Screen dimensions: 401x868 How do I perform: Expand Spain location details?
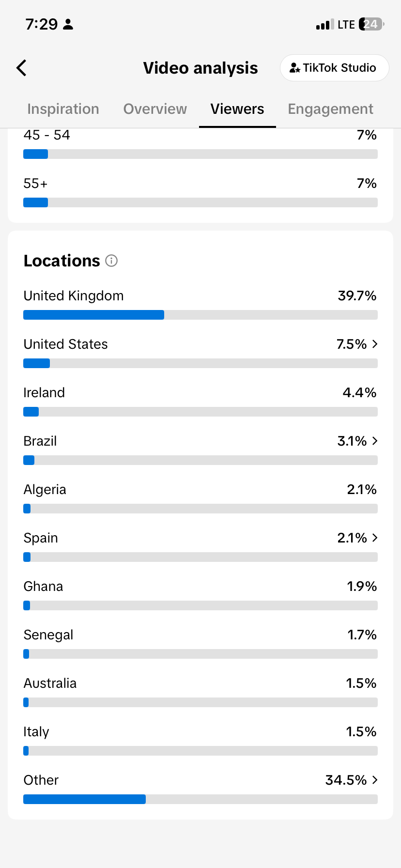click(375, 538)
